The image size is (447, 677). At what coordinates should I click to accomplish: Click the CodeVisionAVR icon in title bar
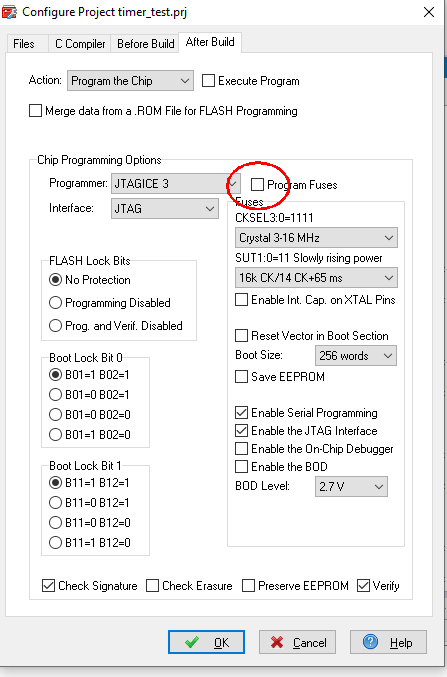[x=9, y=12]
